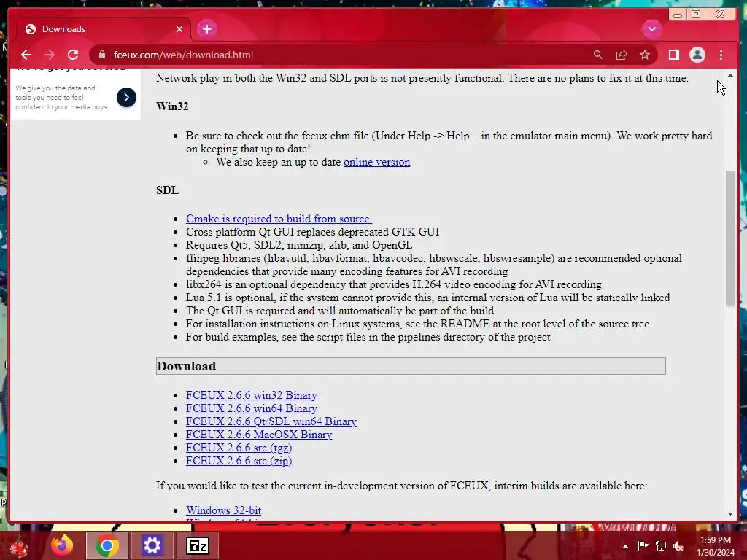Open the taskbar clock and date
Screen dimensions: 747x560
coord(715,546)
